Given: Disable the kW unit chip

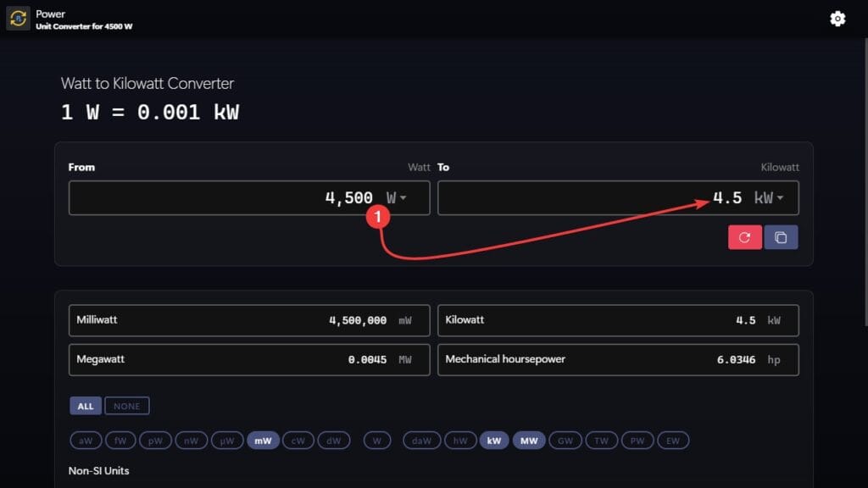Looking at the screenshot, I should 494,441.
